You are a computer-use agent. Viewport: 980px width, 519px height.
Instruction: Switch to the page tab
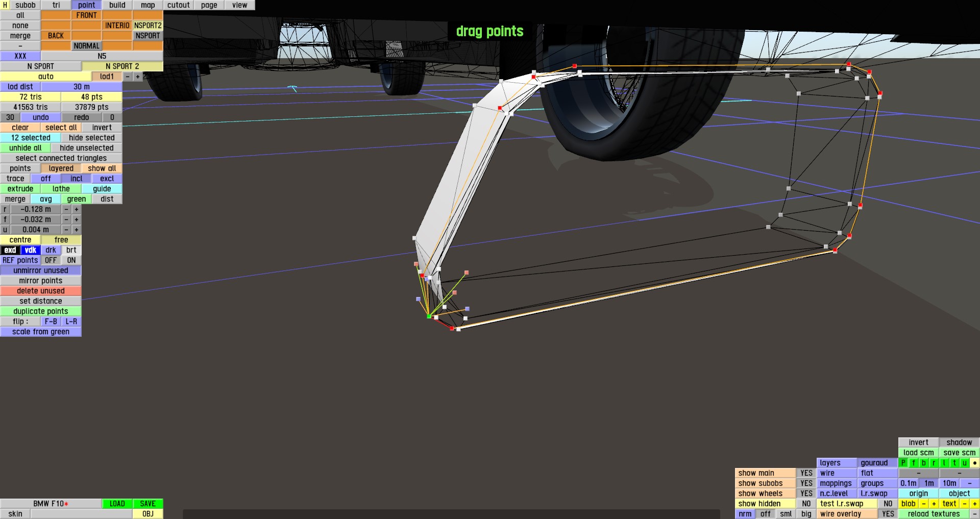coord(209,5)
